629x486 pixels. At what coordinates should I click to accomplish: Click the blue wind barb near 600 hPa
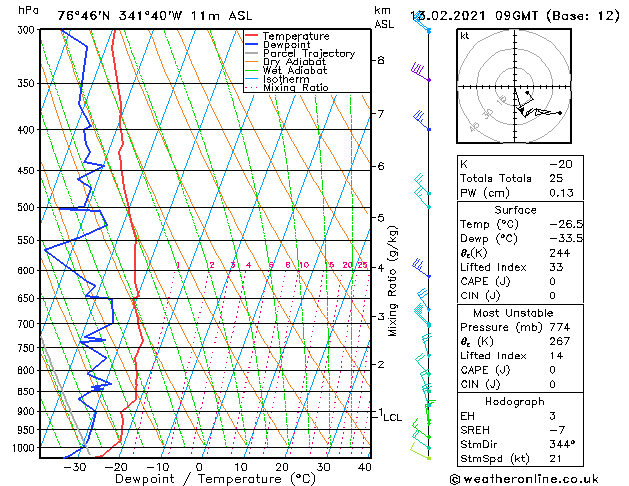tap(421, 268)
